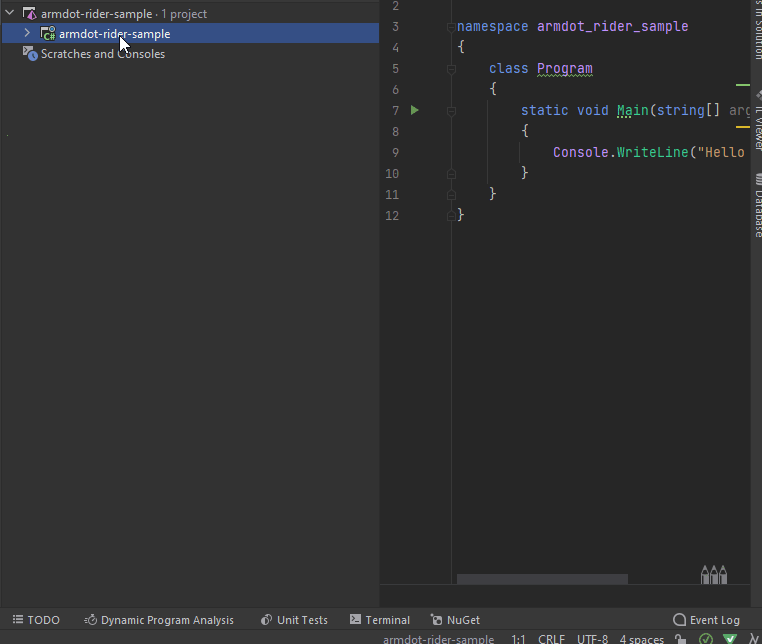This screenshot has height=644, width=762.
Task: Change line separator from CRLF
Action: pyautogui.click(x=552, y=639)
